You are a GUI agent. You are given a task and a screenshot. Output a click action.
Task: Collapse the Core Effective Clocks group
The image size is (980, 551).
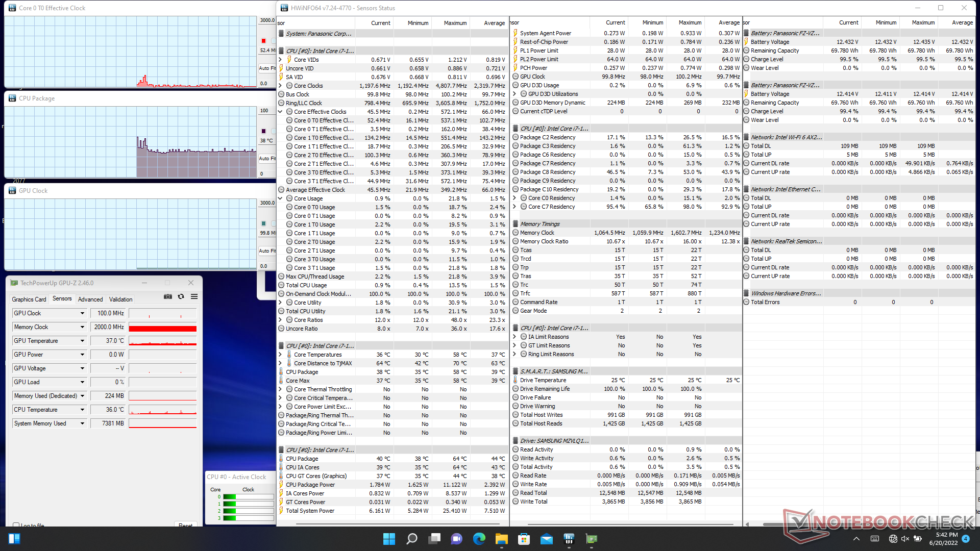(280, 112)
